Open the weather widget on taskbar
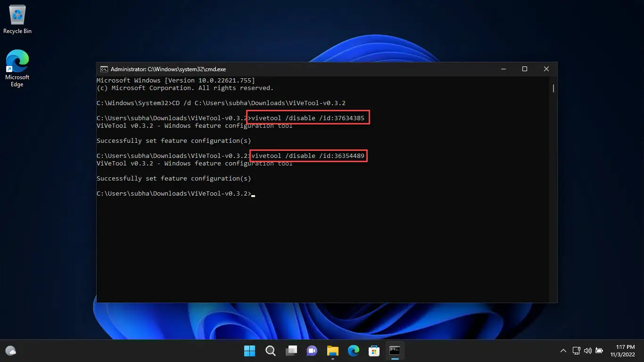The width and height of the screenshot is (644, 362). point(10,351)
